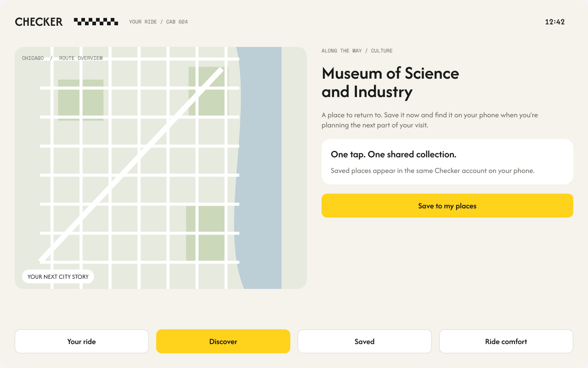Click the CHECKER logo
Image resolution: width=588 pixels, height=368 pixels.
pos(39,22)
